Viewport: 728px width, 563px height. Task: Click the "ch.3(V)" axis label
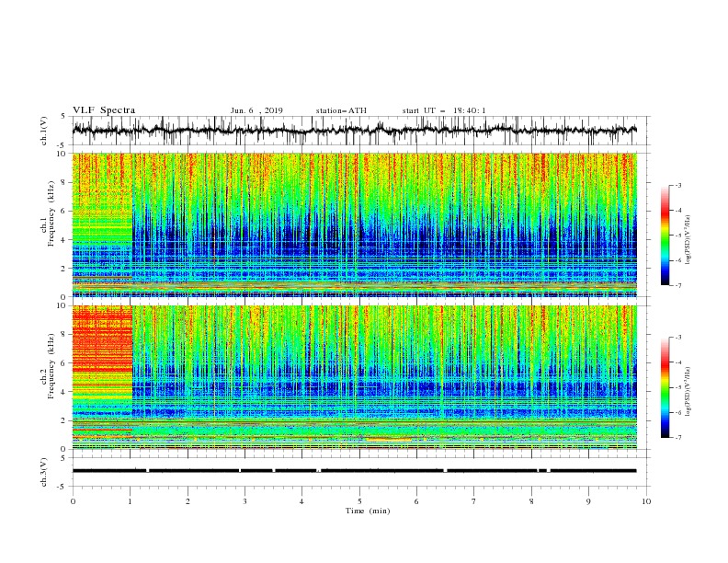click(44, 472)
